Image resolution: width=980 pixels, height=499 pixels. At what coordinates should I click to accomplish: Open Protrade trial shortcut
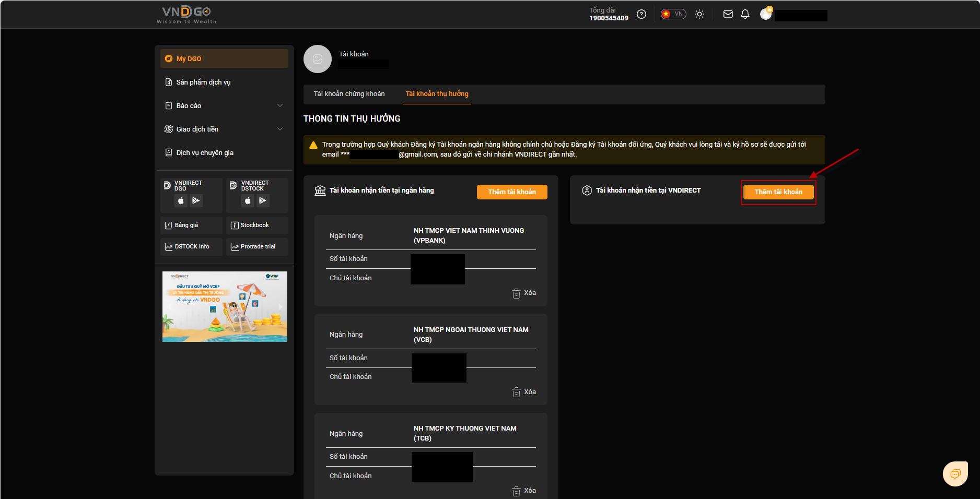pos(257,247)
